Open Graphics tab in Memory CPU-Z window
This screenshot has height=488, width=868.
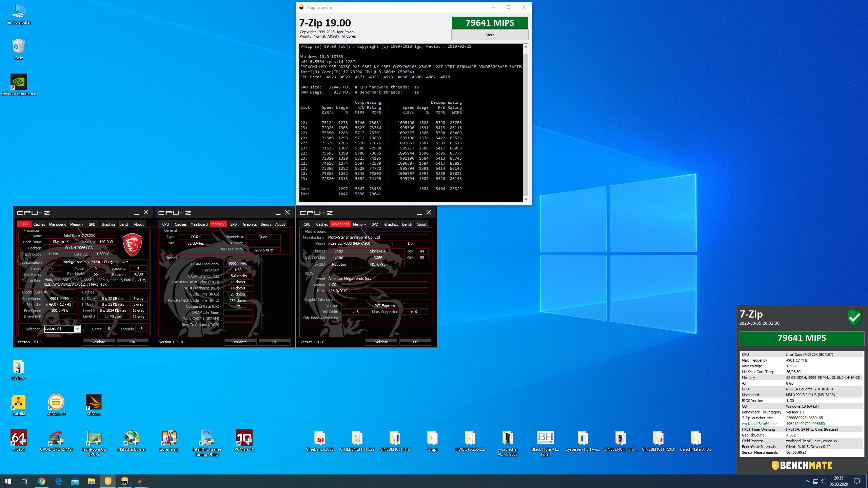250,224
